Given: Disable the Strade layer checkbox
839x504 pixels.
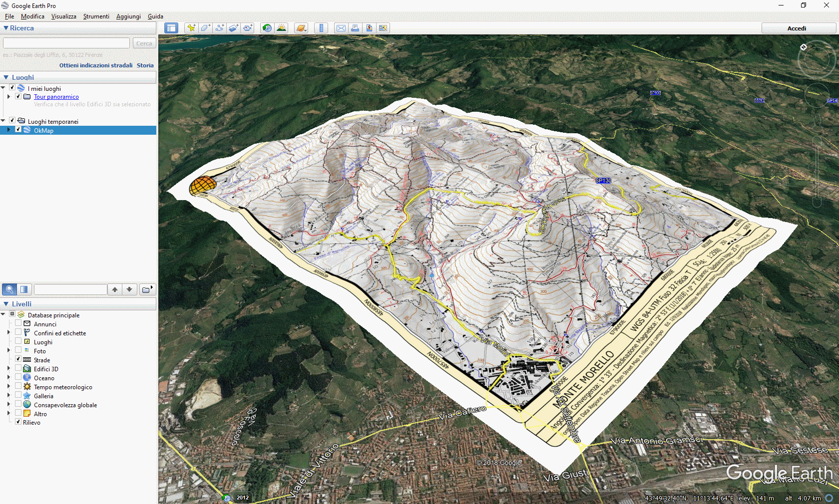Looking at the screenshot, I should tap(18, 359).
